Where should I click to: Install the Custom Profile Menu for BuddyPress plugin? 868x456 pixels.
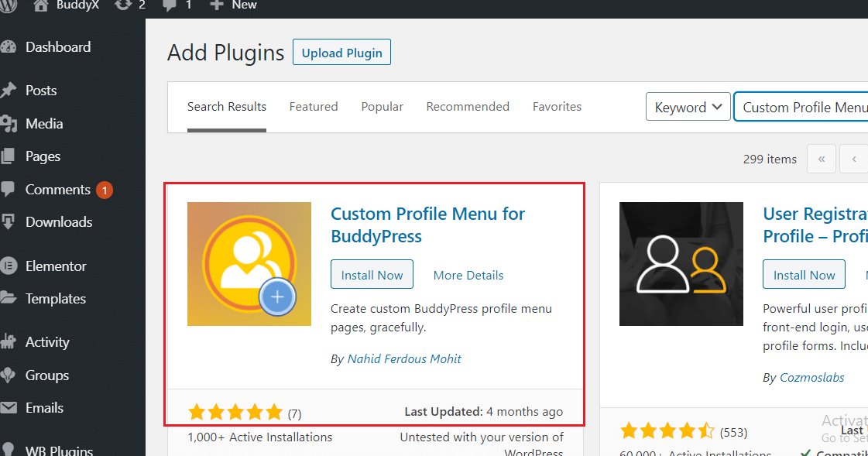pos(372,274)
